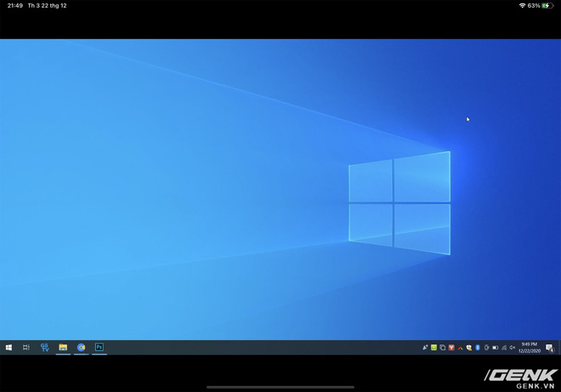Image resolution: width=561 pixels, height=392 pixels.
Task: Tap the iPad 63% battery indicator
Action: (x=541, y=6)
